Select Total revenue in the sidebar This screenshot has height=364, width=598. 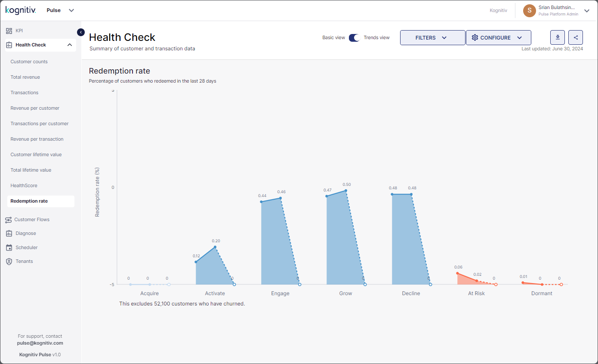[25, 77]
